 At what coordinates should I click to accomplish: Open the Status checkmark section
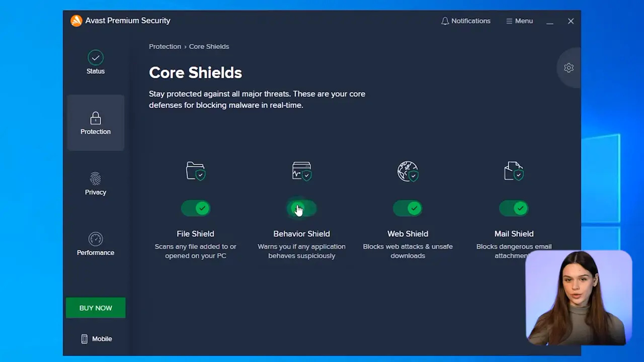tap(95, 62)
